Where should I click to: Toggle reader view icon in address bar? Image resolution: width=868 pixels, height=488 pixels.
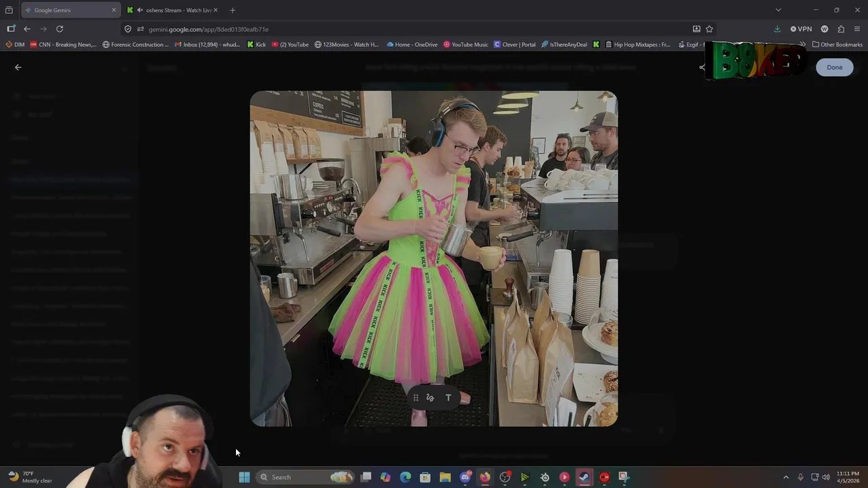coord(696,29)
